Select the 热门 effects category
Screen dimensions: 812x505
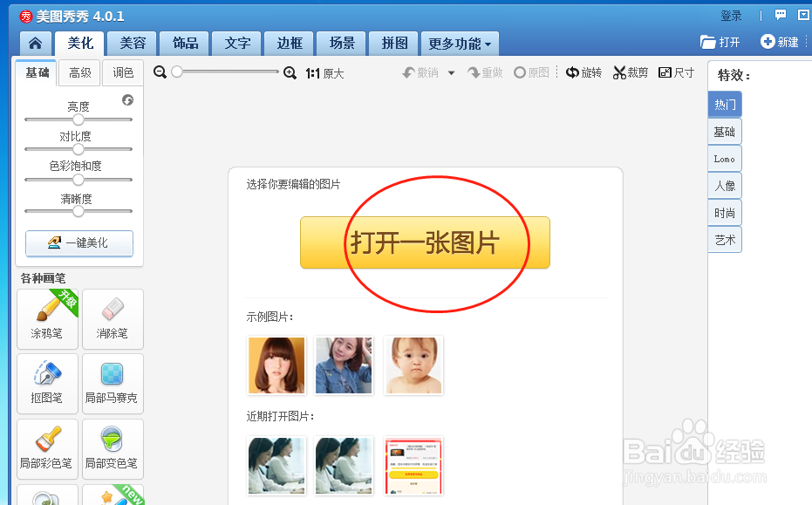725,104
